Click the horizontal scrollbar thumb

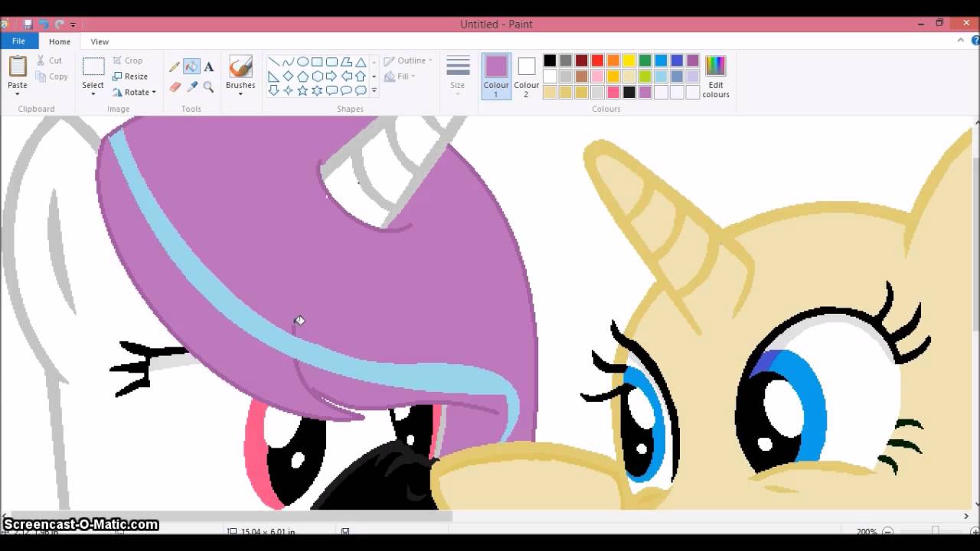[x=231, y=517]
